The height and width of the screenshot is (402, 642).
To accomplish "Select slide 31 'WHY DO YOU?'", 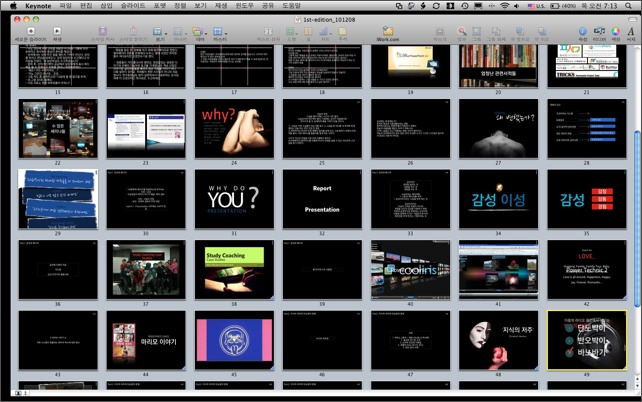I will pos(234,199).
